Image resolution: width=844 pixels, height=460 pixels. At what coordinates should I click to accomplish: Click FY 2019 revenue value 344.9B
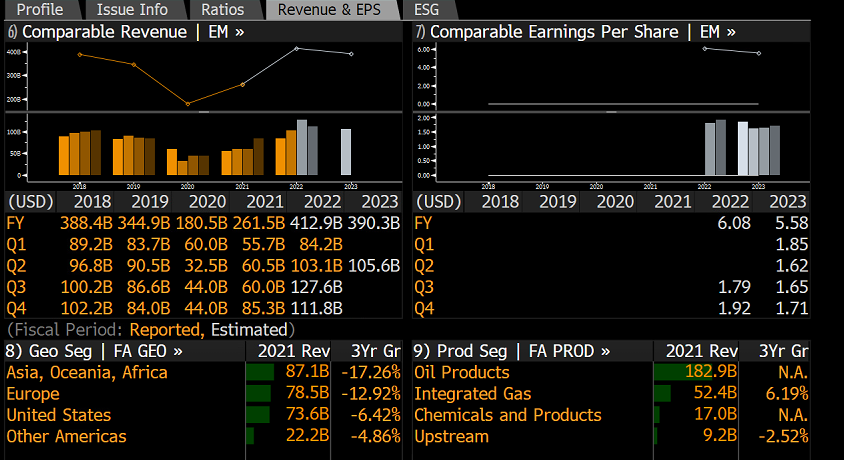coord(144,223)
